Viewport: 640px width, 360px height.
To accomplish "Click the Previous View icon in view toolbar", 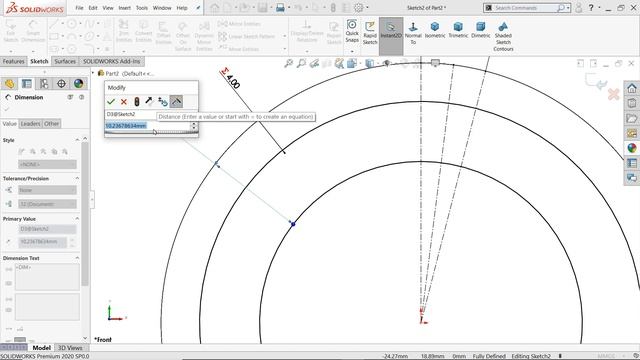I will 314,63.
